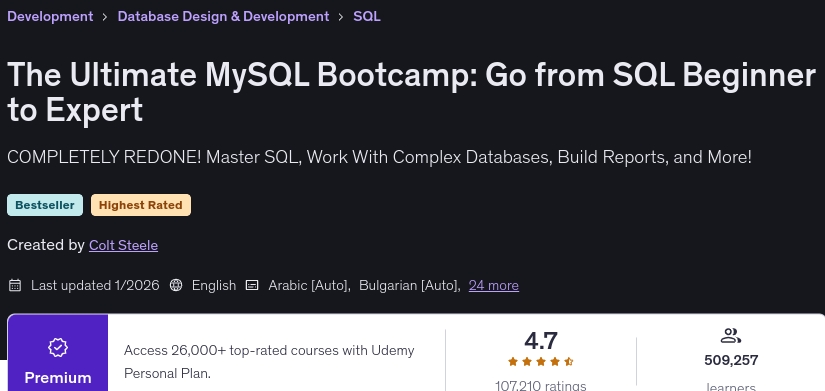Viewport: 825px width, 391px height.
Task: Click the 107,210 ratings text
Action: (540, 386)
